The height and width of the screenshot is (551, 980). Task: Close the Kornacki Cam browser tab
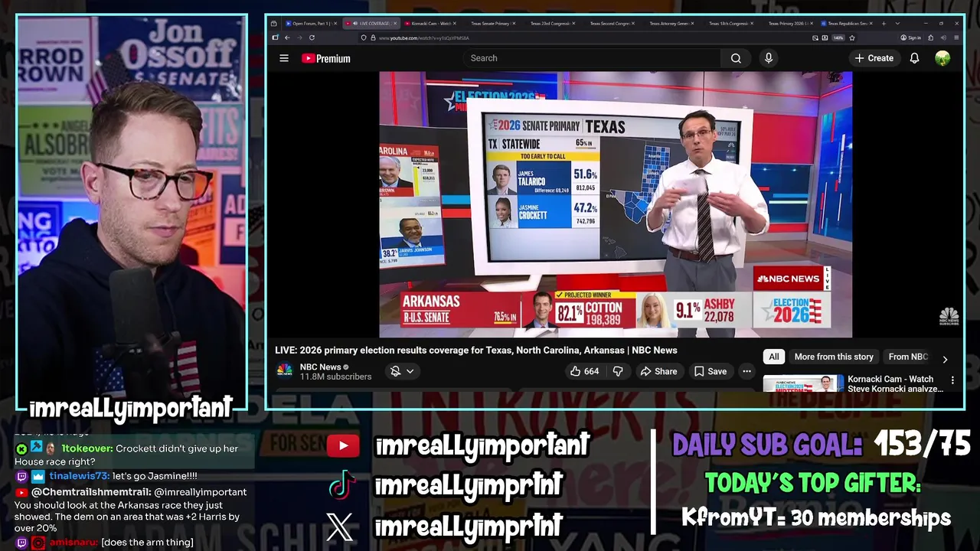(455, 23)
